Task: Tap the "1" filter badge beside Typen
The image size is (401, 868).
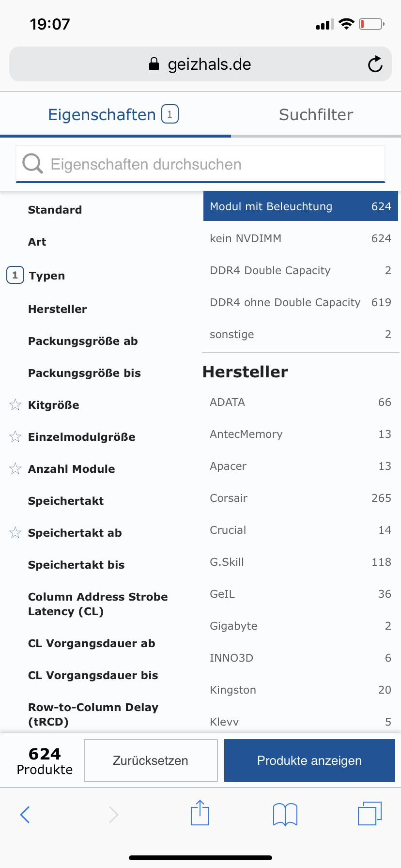Action: click(15, 275)
